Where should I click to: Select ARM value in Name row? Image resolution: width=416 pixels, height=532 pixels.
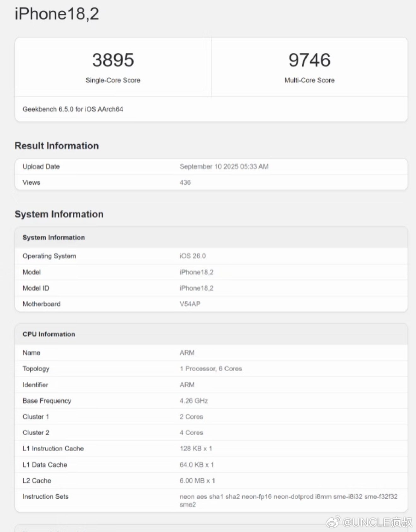[x=187, y=353]
